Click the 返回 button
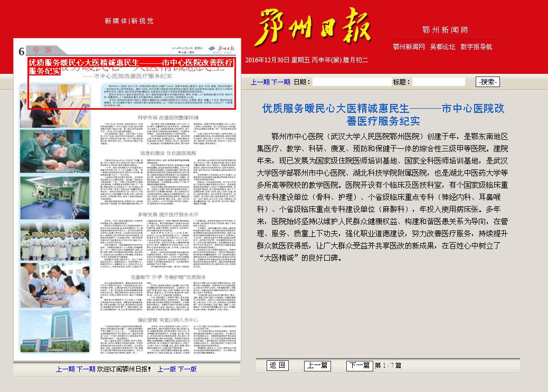Screen dimensions: 548x392 [278, 366]
